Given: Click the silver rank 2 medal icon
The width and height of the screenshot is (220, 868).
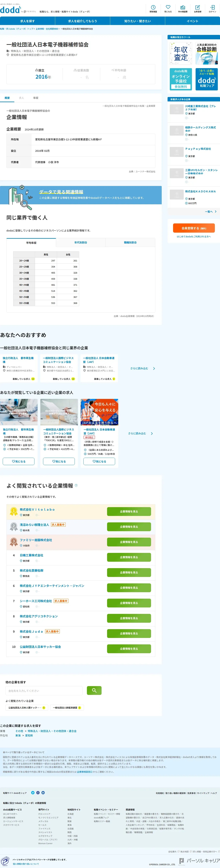Looking at the screenshot, I should pyautogui.click(x=14, y=527).
